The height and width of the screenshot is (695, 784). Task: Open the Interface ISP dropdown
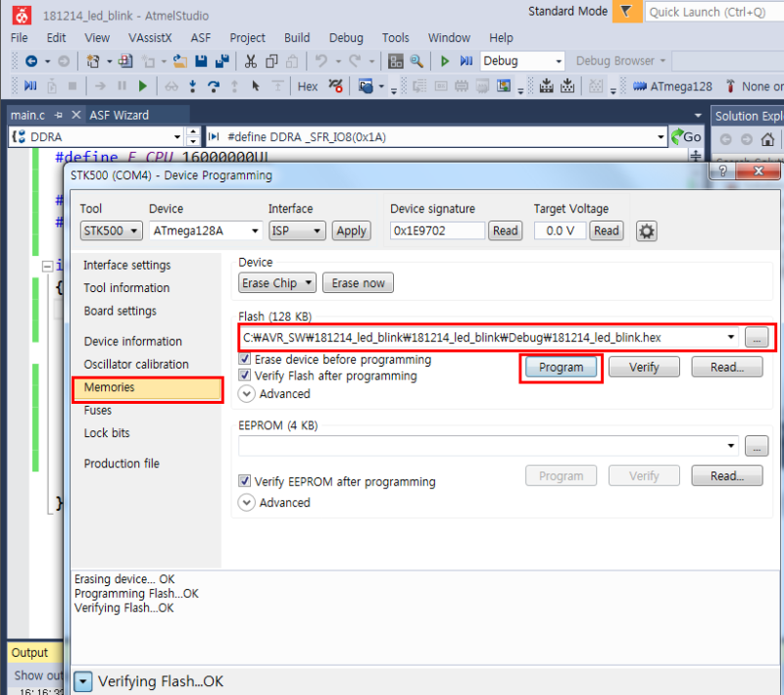coord(297,231)
